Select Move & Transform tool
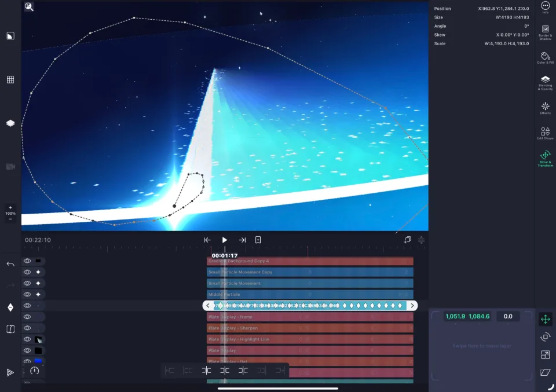This screenshot has width=556, height=392. click(546, 159)
